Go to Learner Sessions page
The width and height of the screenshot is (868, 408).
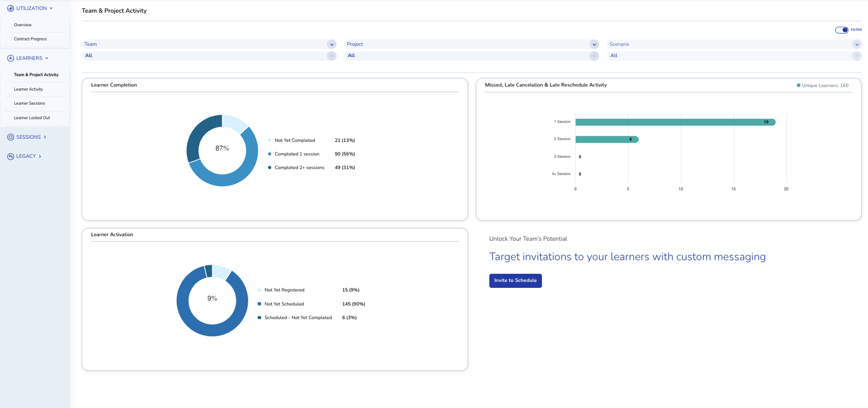tap(29, 104)
